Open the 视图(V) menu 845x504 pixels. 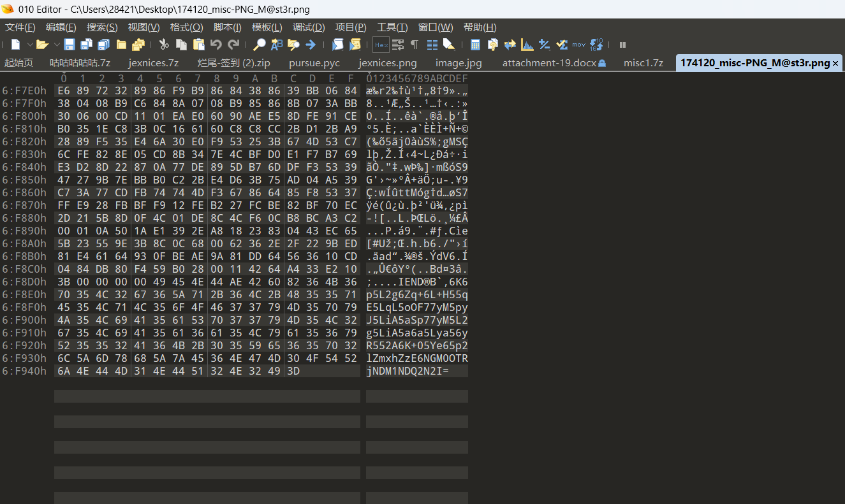click(x=143, y=27)
